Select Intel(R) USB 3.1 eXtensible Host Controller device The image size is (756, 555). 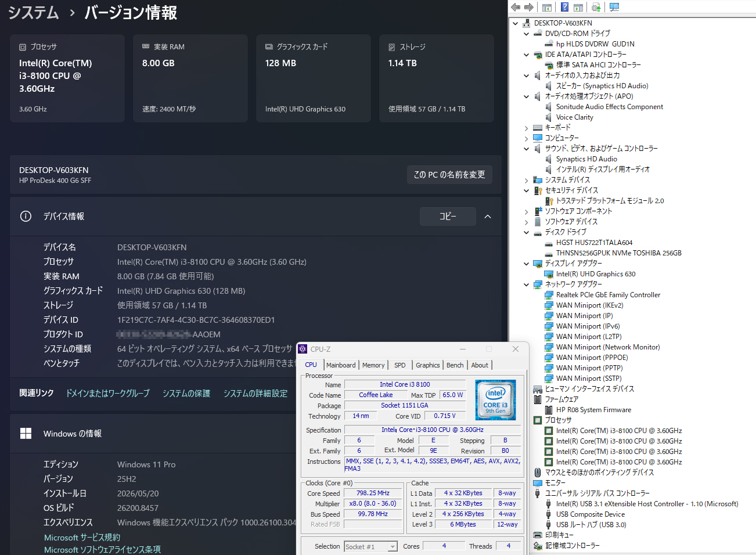coord(647,504)
